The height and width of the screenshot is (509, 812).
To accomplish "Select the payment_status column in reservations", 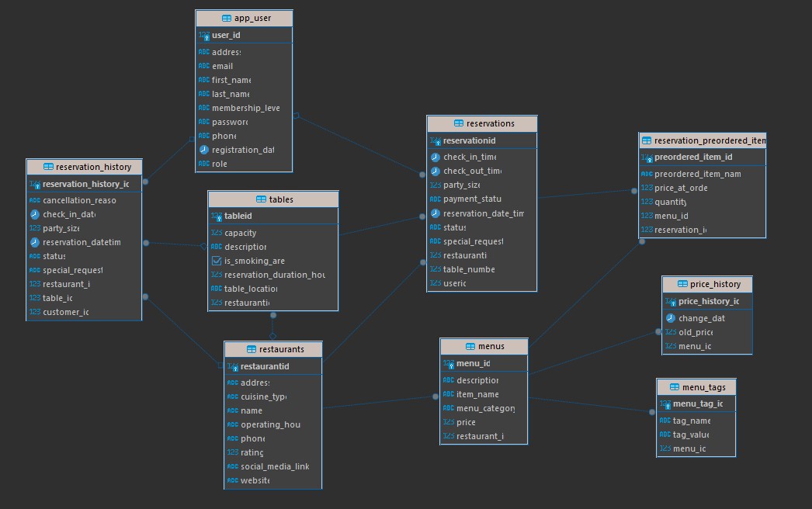I will pos(472,199).
